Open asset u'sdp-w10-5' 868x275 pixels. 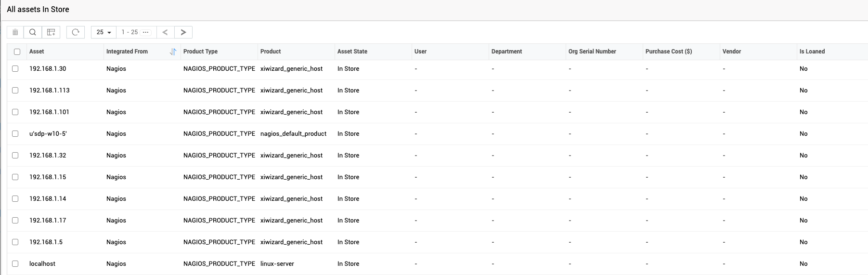click(48, 134)
